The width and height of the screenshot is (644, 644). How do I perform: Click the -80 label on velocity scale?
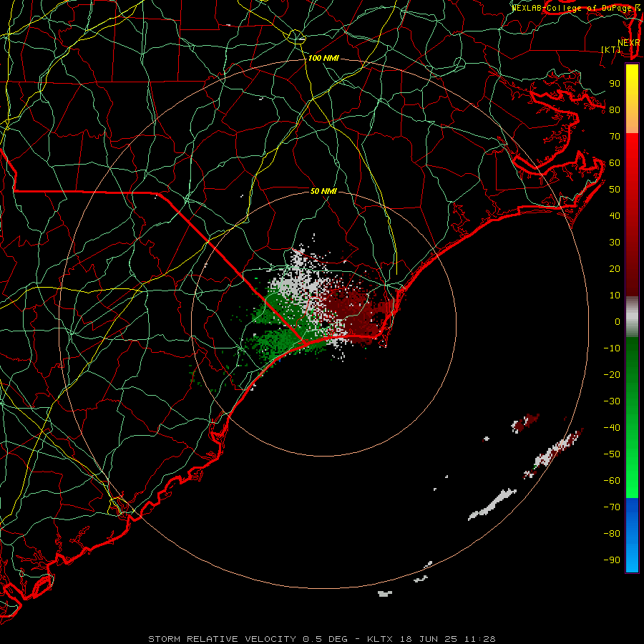point(612,534)
